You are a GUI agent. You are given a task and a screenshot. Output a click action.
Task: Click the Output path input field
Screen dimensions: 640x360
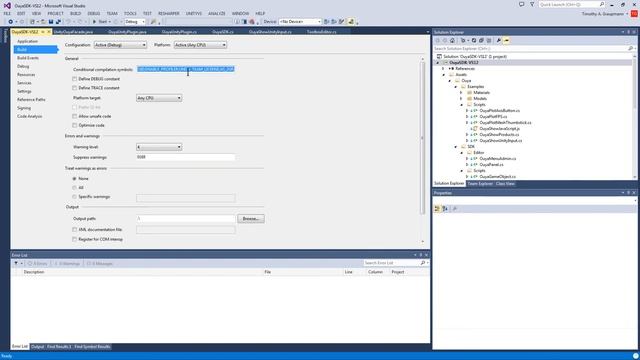coord(186,219)
